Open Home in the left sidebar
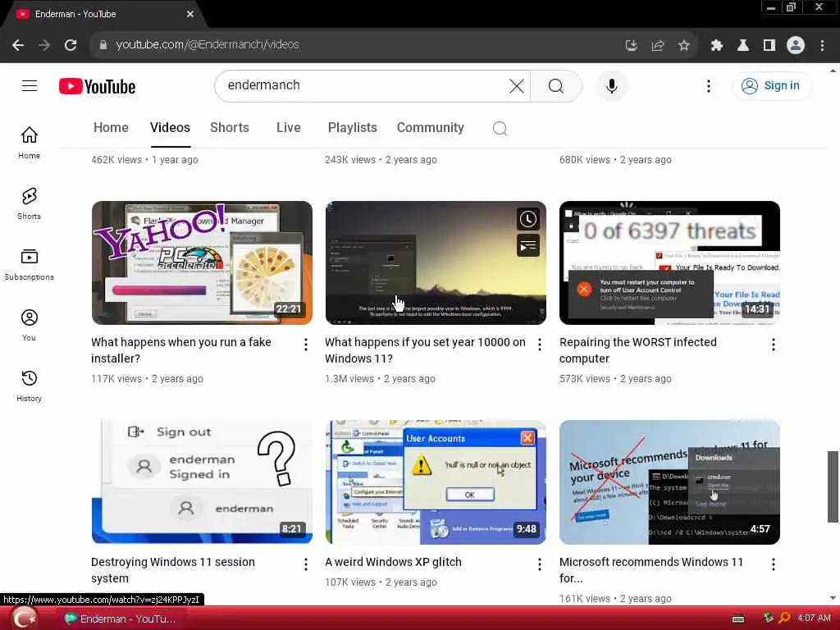This screenshot has height=630, width=840. 29,143
